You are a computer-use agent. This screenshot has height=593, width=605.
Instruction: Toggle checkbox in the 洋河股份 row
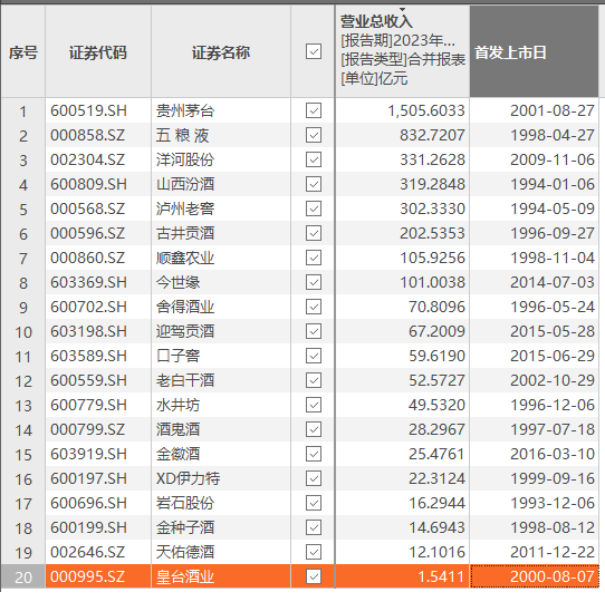313,160
